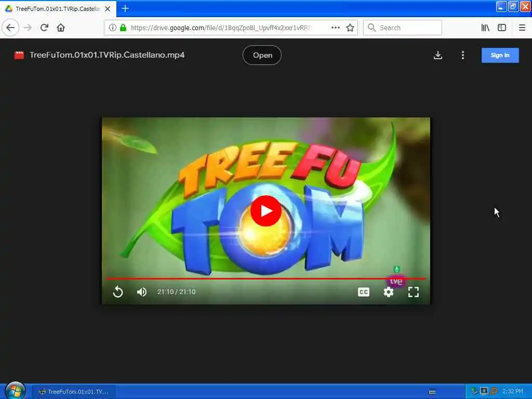
Task: Mute the video volume speaker icon
Action: 141,292
